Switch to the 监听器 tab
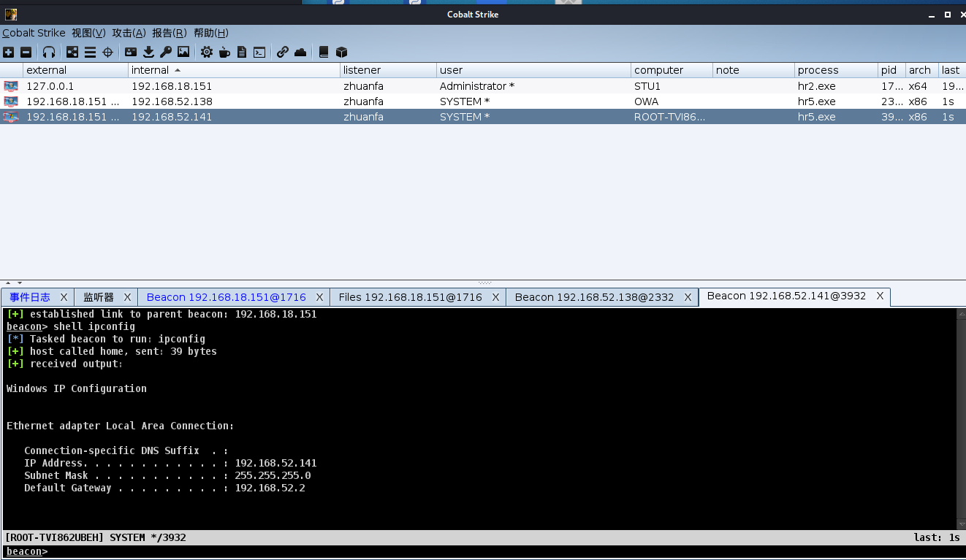Viewport: 966px width, 560px height. [x=99, y=297]
